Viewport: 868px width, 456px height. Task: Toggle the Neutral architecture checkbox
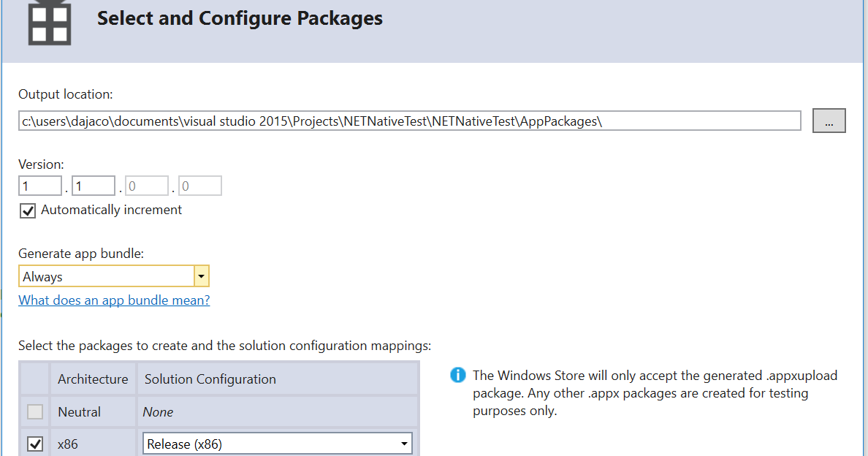click(35, 412)
